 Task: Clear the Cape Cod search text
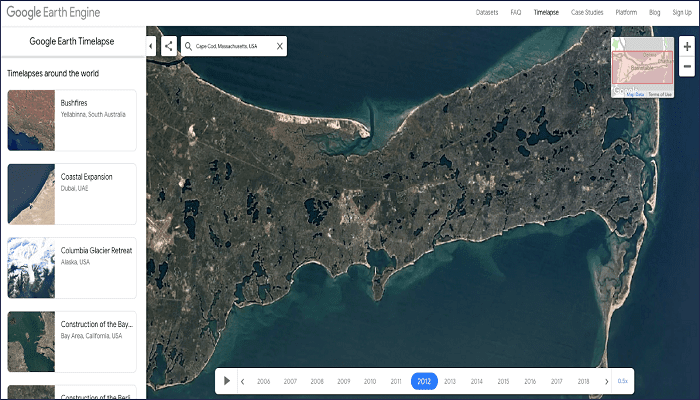coord(279,46)
